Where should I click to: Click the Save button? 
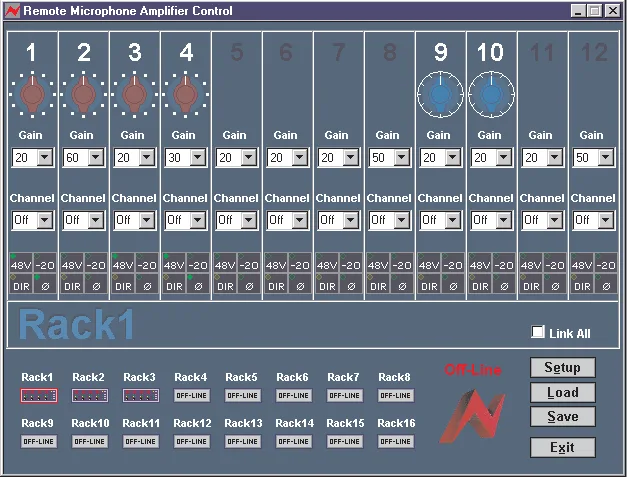pyautogui.click(x=563, y=417)
